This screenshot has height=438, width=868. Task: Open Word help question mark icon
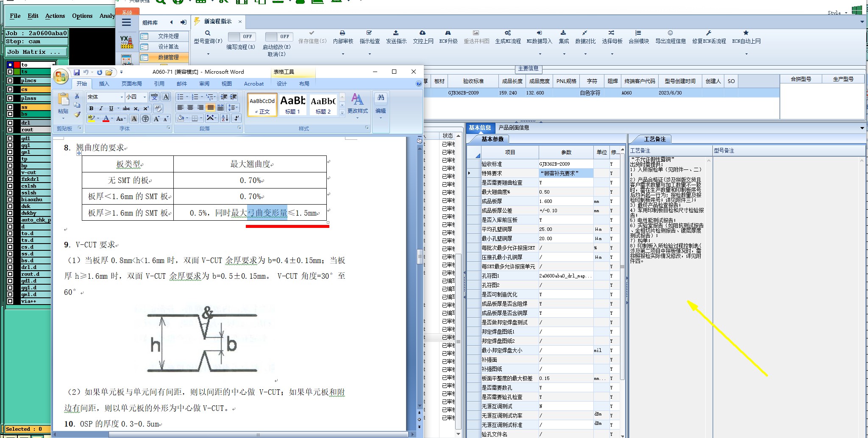[x=419, y=84]
